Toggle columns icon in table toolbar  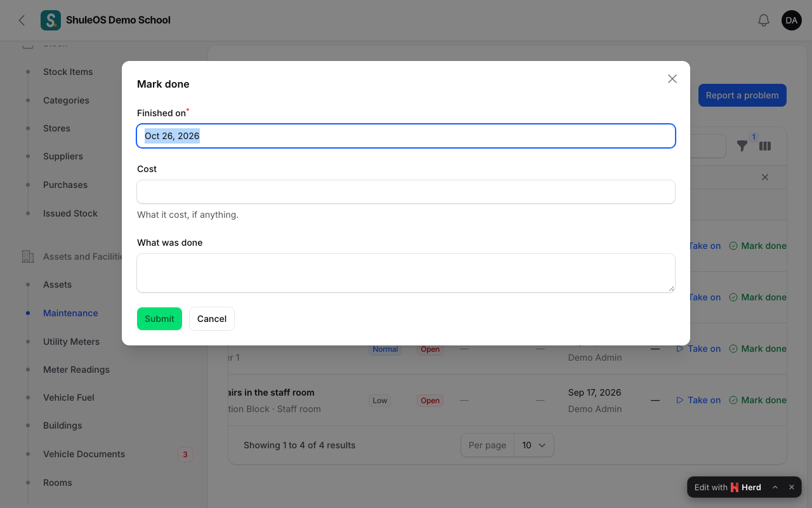765,146
